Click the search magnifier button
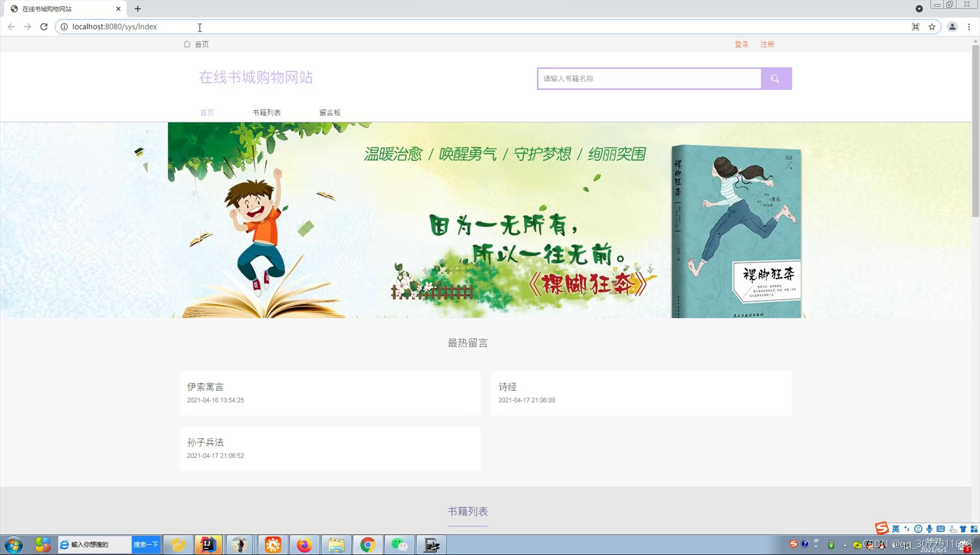Image resolution: width=980 pixels, height=555 pixels. pyautogui.click(x=776, y=79)
